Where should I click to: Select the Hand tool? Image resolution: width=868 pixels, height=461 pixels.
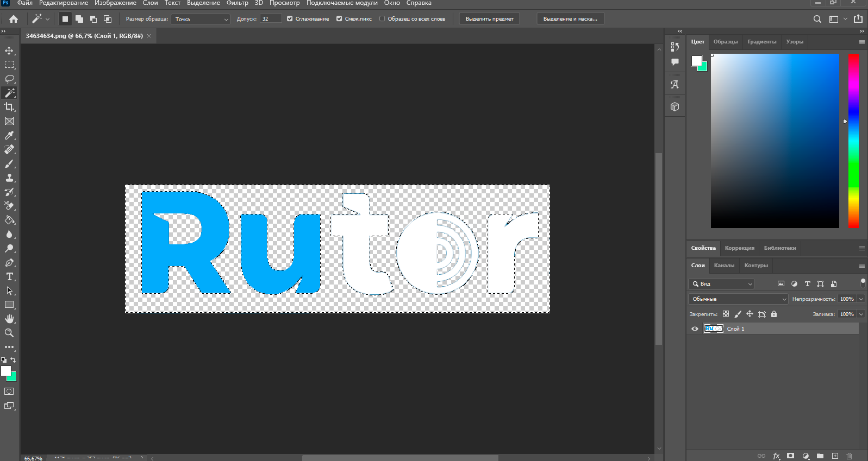pos(9,319)
